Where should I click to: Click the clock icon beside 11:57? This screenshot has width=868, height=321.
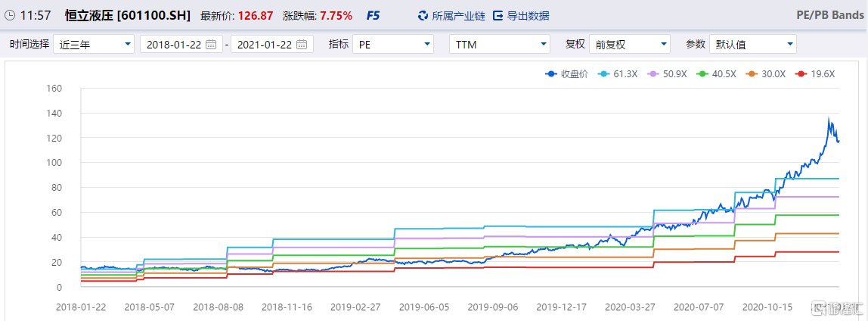click(x=11, y=16)
